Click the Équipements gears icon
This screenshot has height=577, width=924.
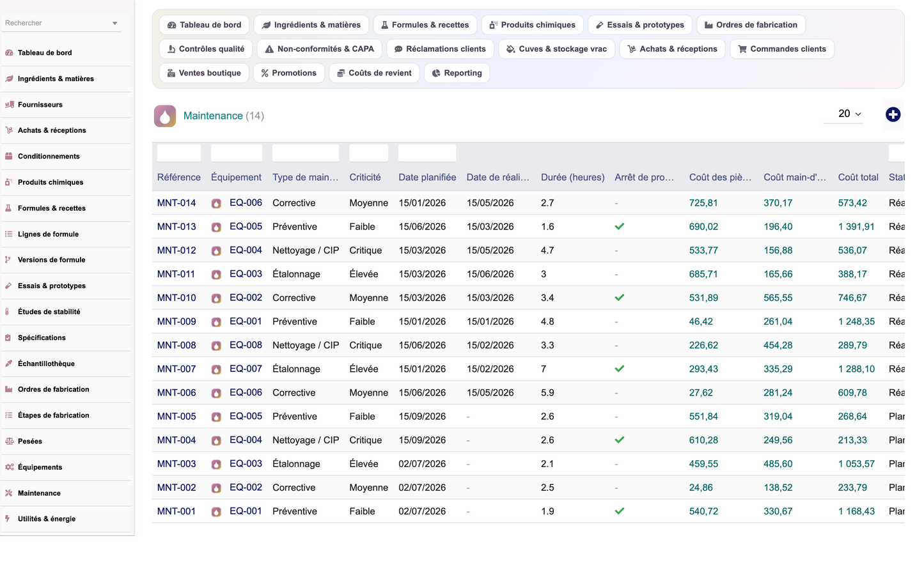tap(9, 467)
